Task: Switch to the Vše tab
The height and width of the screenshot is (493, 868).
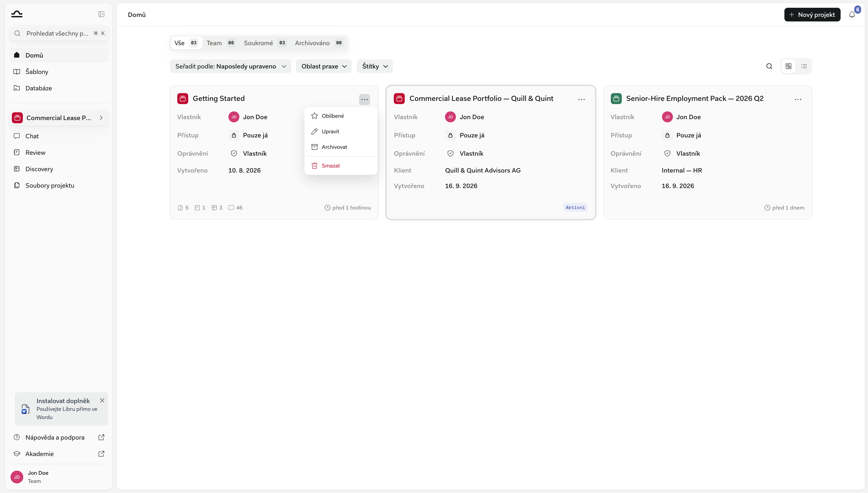Action: pos(186,43)
